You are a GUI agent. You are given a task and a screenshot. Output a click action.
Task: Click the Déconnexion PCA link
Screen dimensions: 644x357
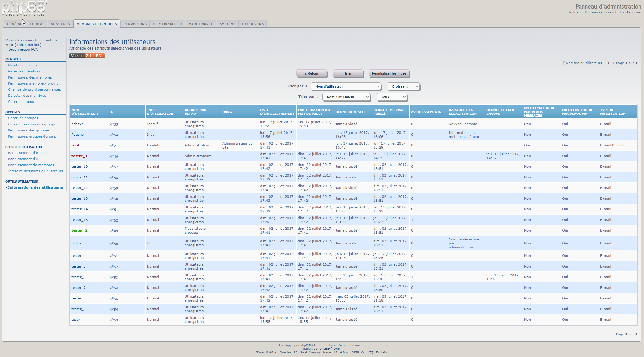pos(23,49)
